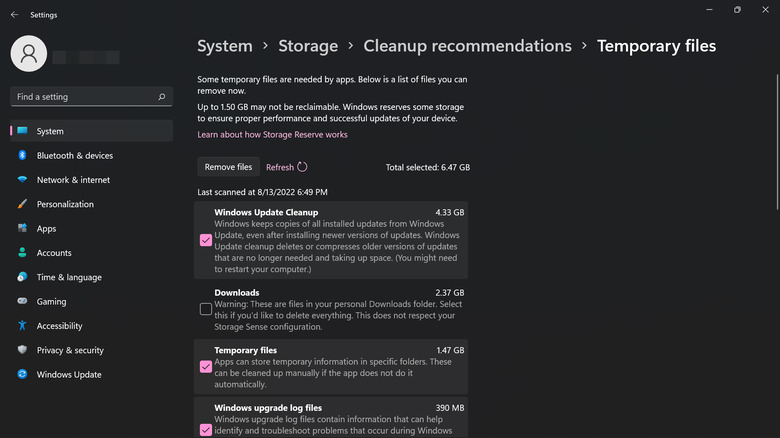This screenshot has width=780, height=438.
Task: Click the Windows Update sync icon
Action: pyautogui.click(x=22, y=375)
